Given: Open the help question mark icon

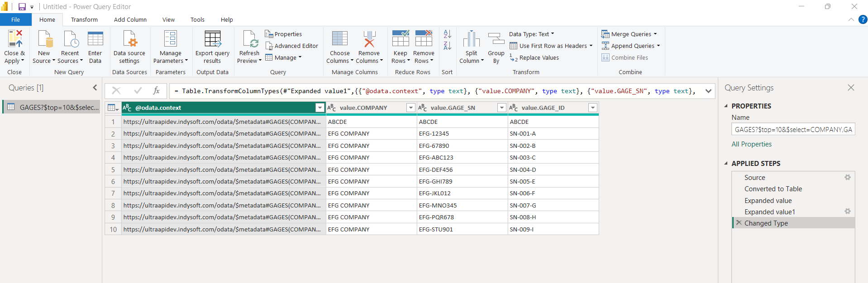Looking at the screenshot, I should point(863,19).
